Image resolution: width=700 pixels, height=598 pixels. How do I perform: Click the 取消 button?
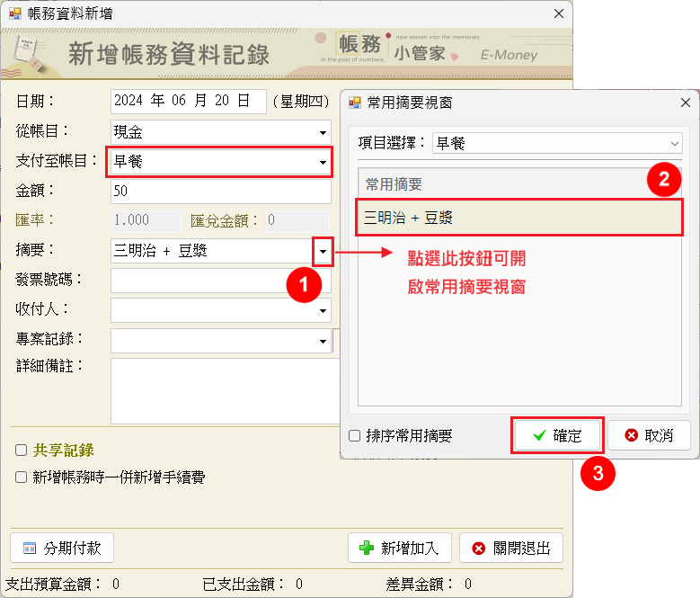pyautogui.click(x=649, y=435)
